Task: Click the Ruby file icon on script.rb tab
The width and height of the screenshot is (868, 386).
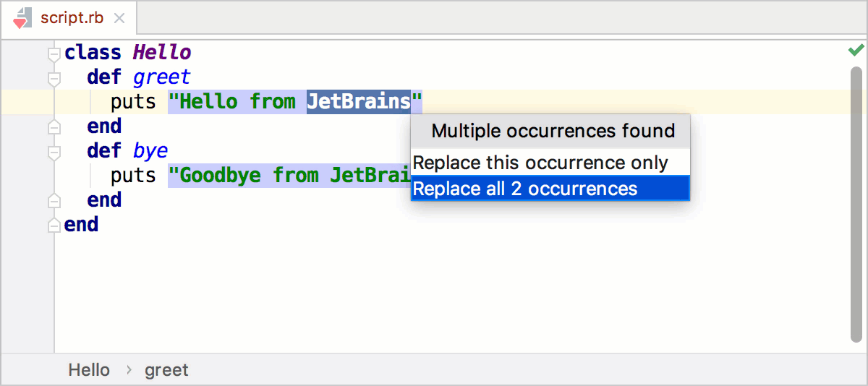Action: [x=22, y=18]
